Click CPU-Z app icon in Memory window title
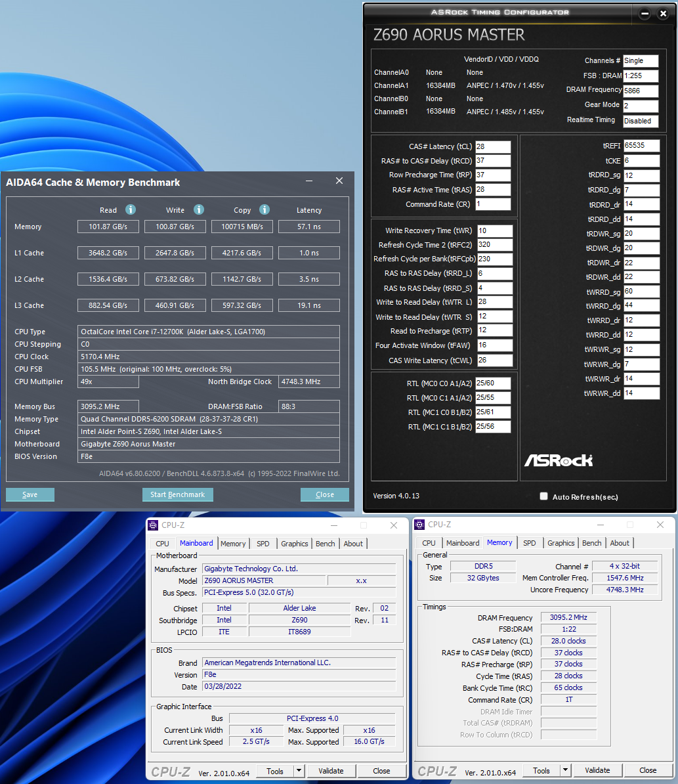 point(419,525)
